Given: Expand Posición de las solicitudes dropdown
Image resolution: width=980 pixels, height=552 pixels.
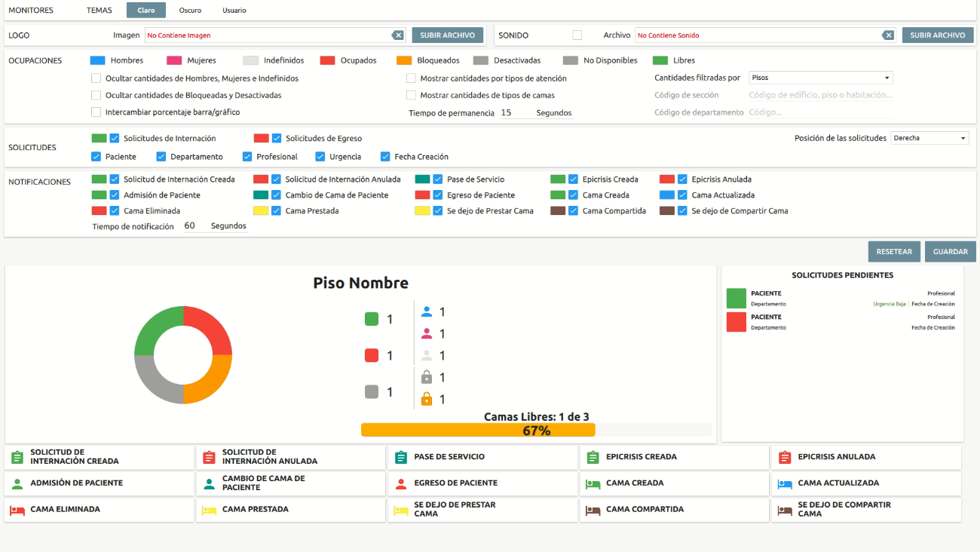Looking at the screenshot, I should [x=929, y=138].
